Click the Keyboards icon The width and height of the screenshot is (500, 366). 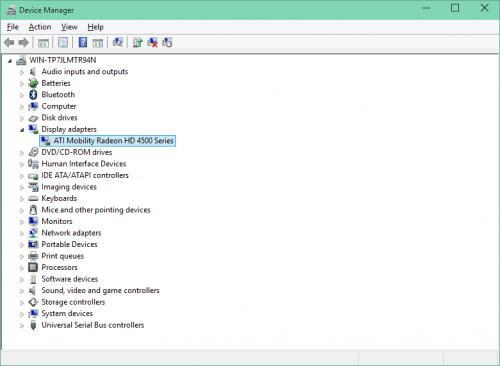tap(33, 199)
